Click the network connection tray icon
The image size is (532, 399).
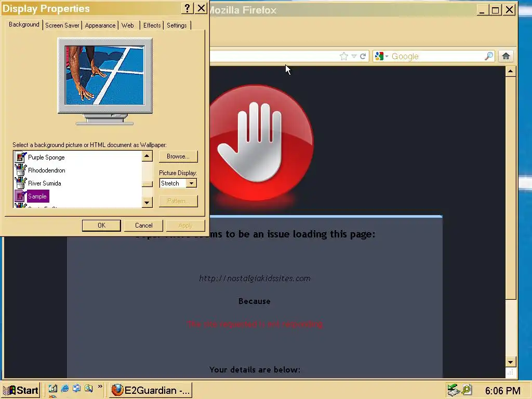453,390
